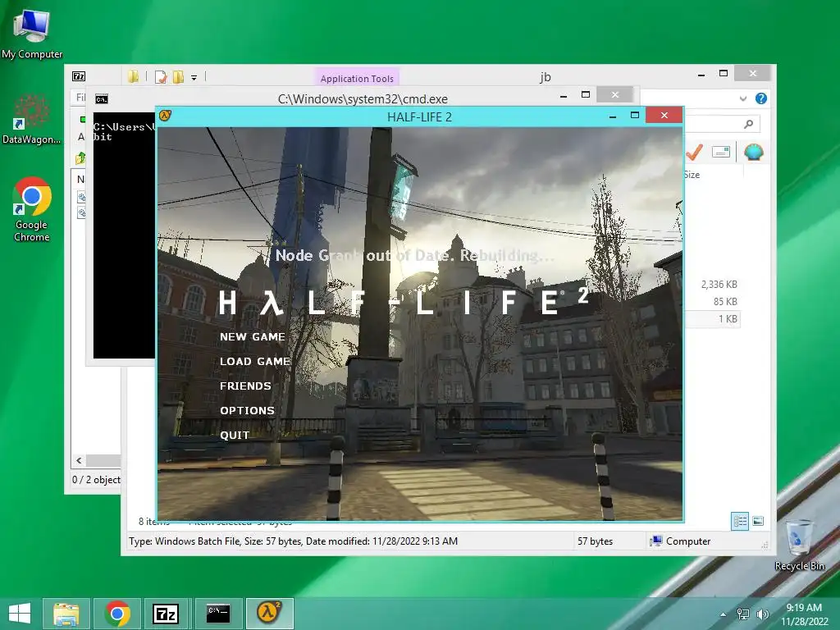This screenshot has width=840, height=630.
Task: Open the Windows Start button
Action: [x=20, y=614]
